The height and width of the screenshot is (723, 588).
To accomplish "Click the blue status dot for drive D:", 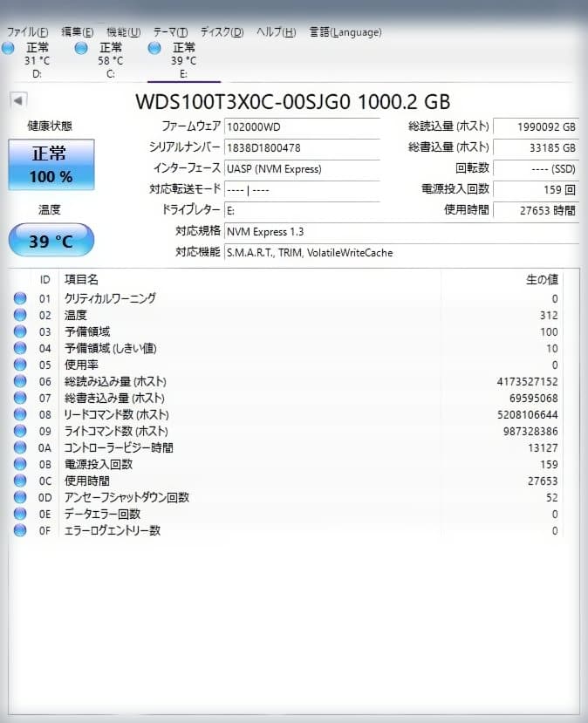I will pyautogui.click(x=9, y=48).
